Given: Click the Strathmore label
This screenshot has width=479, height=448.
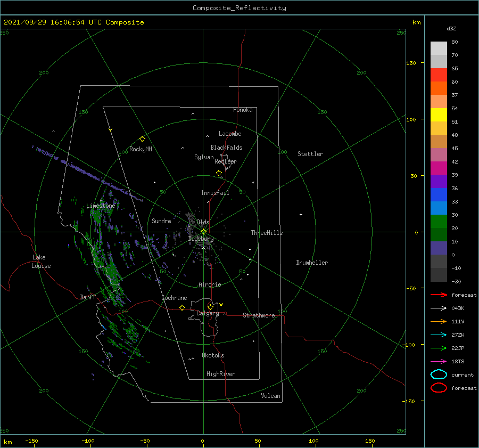Looking at the screenshot, I should click(259, 315).
